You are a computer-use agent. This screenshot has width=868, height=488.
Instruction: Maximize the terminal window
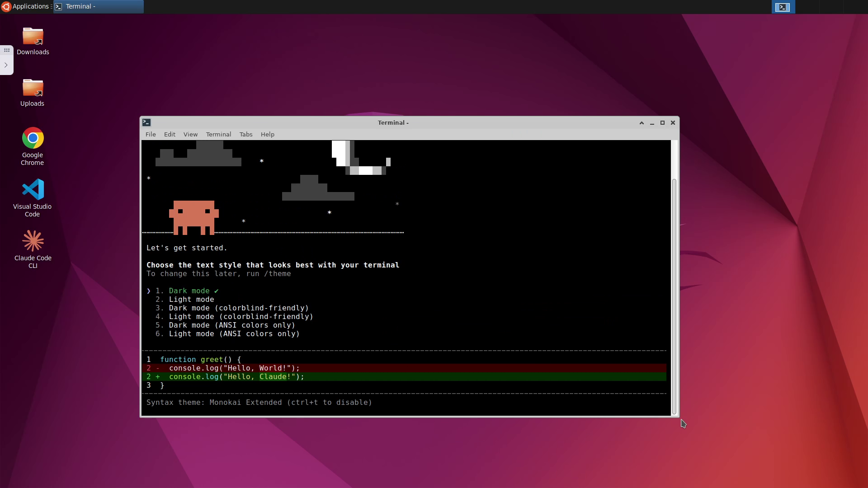pyautogui.click(x=662, y=123)
